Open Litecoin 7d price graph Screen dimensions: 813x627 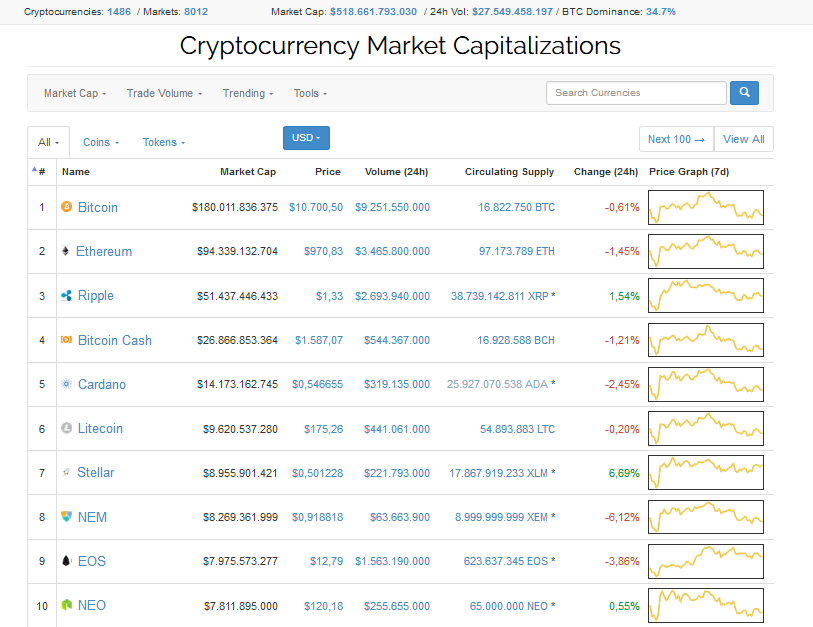tap(706, 428)
